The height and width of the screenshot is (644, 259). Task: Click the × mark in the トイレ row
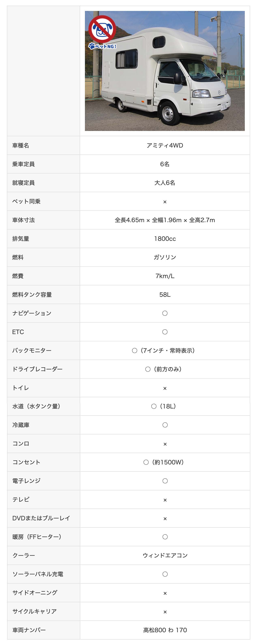[x=165, y=388]
